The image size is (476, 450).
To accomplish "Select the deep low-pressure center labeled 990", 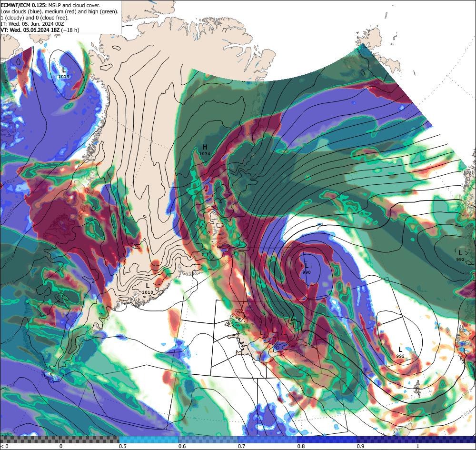I will coord(307,269).
